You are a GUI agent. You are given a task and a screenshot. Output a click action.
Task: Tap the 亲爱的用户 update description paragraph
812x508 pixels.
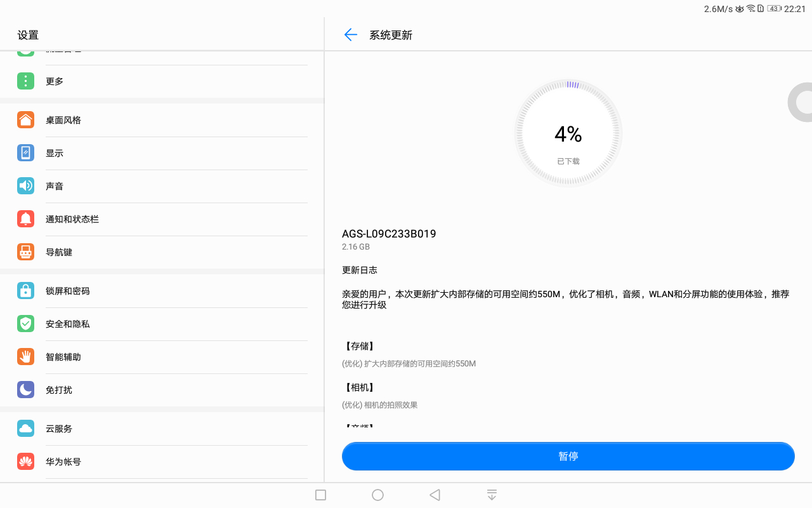566,299
